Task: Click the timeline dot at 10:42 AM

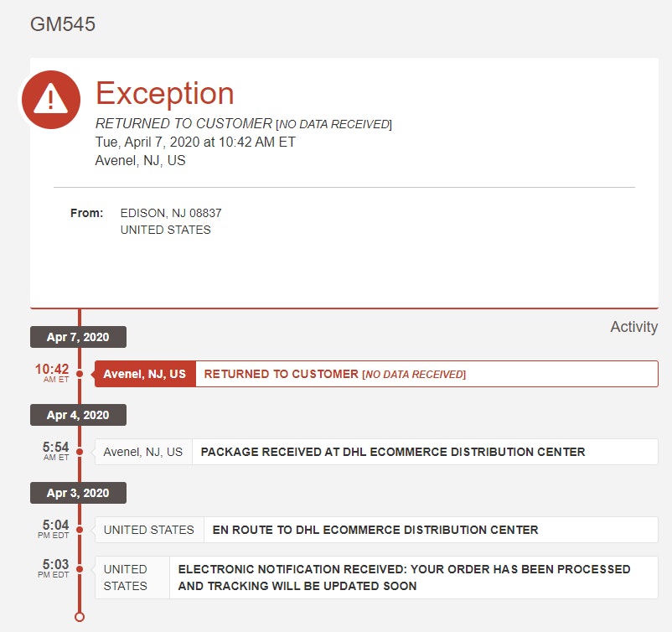Action: [80, 374]
